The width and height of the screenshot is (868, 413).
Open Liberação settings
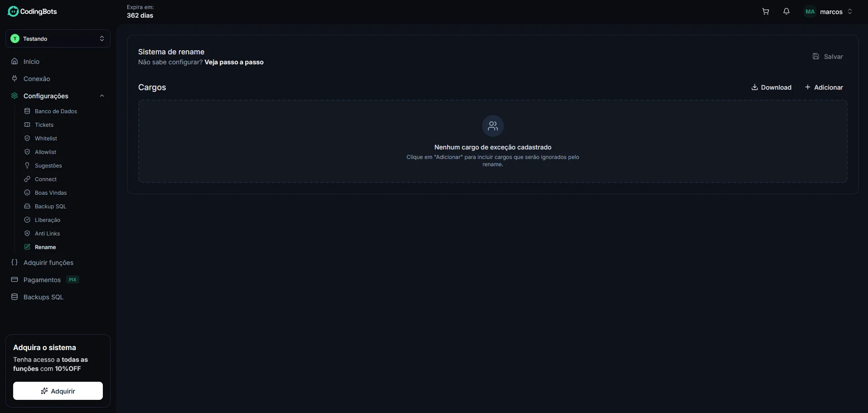point(48,220)
